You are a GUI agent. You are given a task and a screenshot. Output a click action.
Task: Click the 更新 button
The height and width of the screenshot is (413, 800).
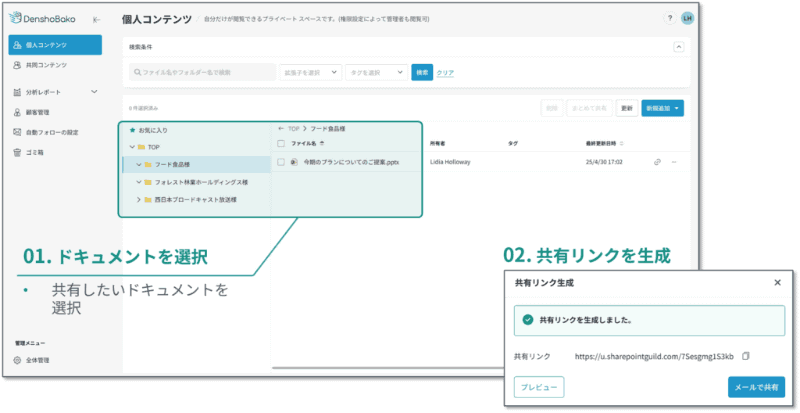coord(627,108)
